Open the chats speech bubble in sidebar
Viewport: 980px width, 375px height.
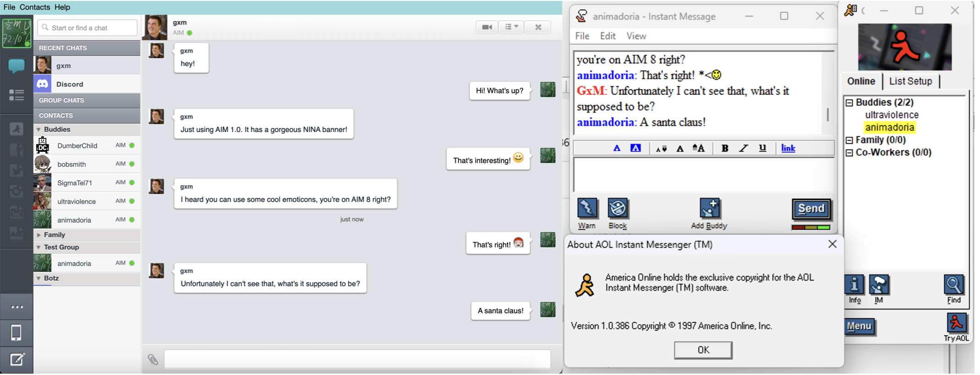coord(16,66)
